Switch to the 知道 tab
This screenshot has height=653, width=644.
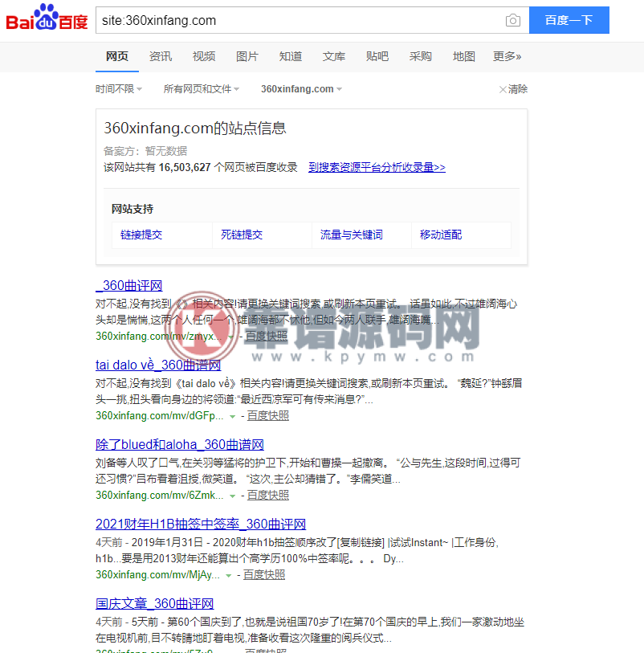tap(290, 56)
